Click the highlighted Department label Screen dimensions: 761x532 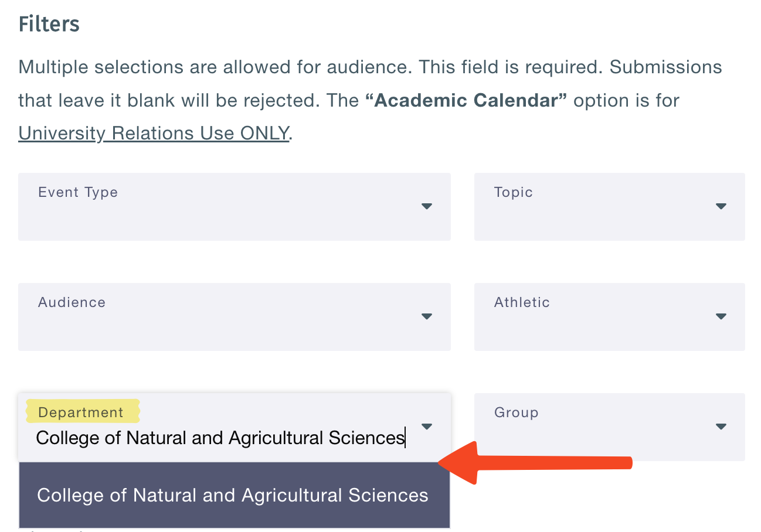tap(81, 412)
